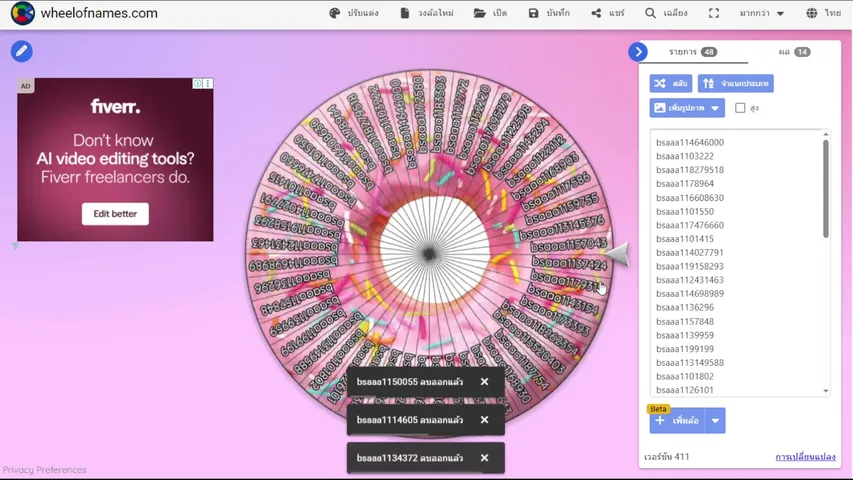Toggle the advanced mode checkbox
Image resolution: width=853 pixels, height=480 pixels.
(740, 108)
